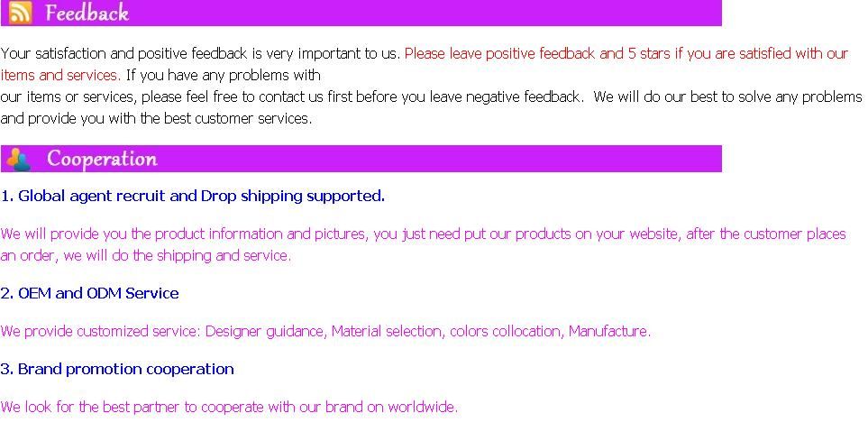Click 'We provide customized service' text
868x422 pixels.
325,332
